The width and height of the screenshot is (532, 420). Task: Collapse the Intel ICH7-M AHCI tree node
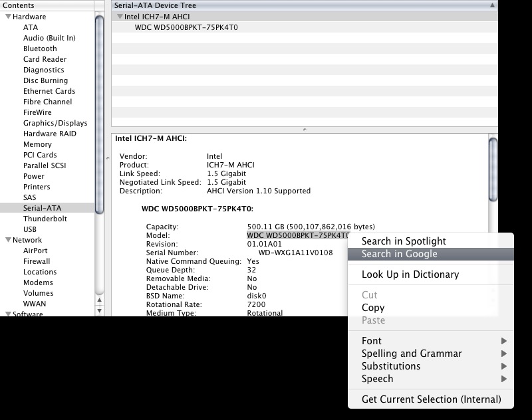click(120, 16)
